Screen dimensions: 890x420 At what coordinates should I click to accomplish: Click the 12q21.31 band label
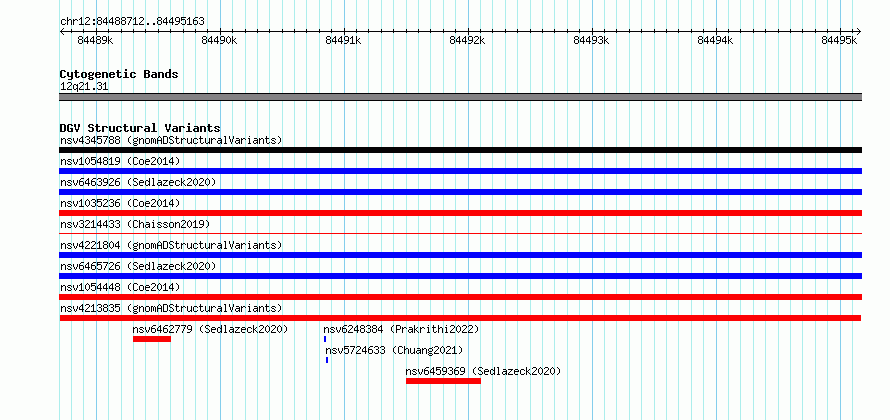84,87
